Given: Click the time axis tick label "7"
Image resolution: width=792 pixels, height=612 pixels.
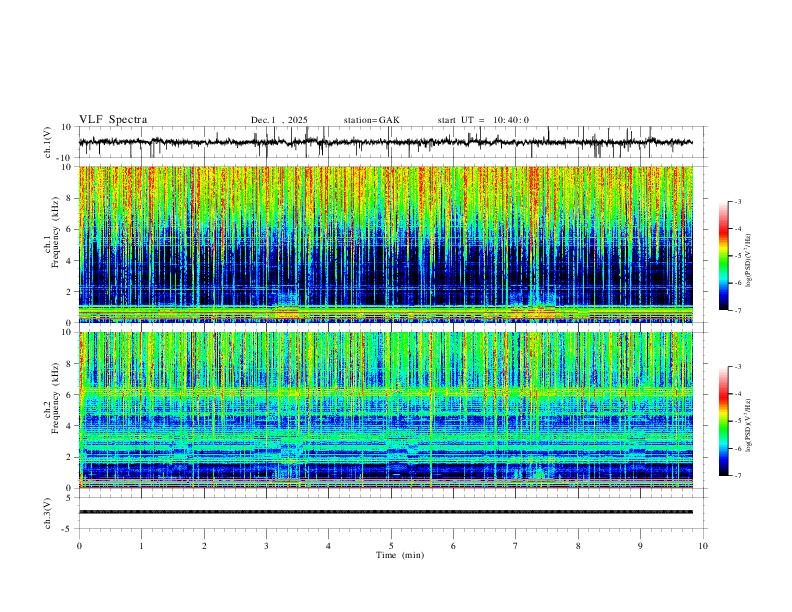Looking at the screenshot, I should 516,546.
